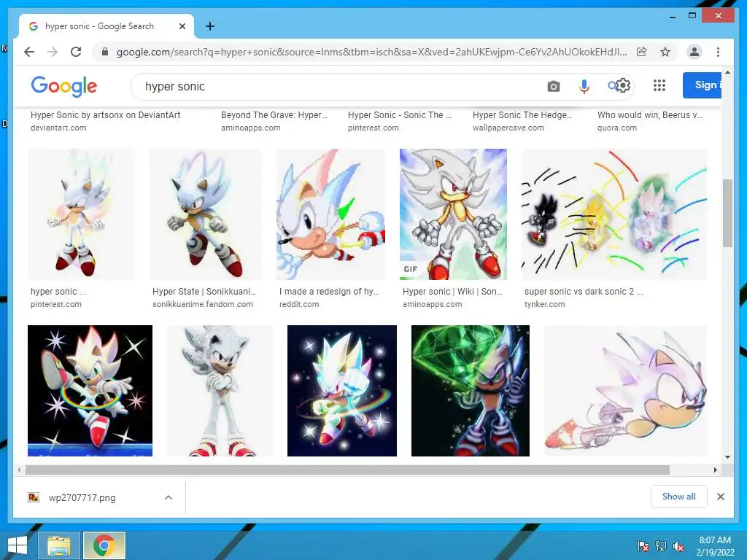Open Action Center flag tray icon
Screen dimensions: 747x560
coord(643,545)
